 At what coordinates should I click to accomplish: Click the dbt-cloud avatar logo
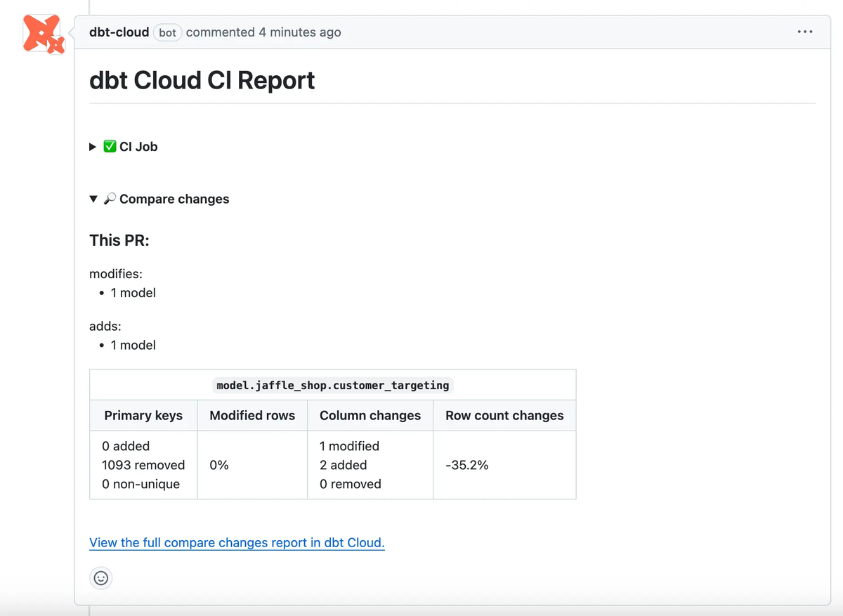pos(43,34)
